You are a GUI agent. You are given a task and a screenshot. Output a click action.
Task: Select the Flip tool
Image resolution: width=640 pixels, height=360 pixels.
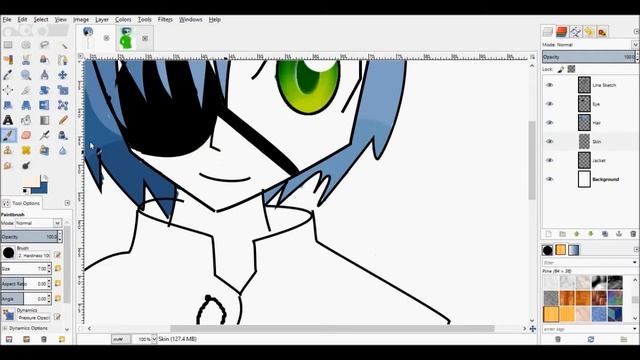(44, 105)
